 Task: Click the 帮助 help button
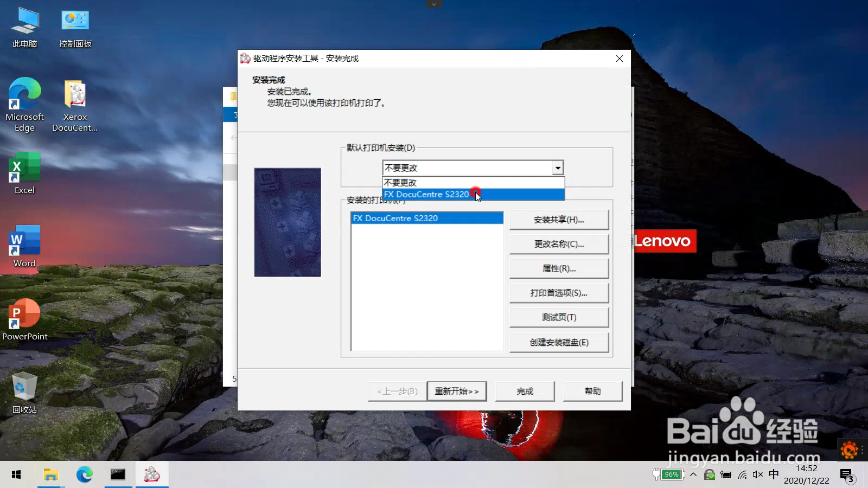pos(592,391)
